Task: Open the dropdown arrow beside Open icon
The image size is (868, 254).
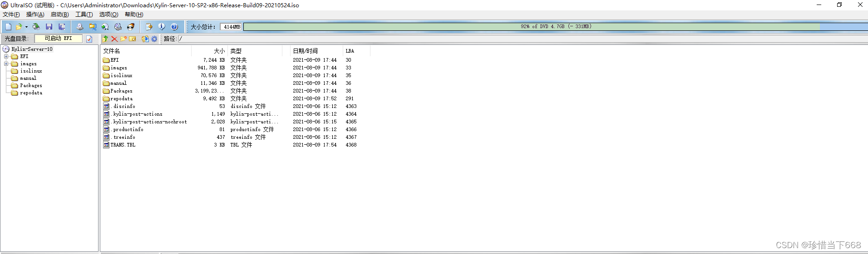Action: point(26,27)
